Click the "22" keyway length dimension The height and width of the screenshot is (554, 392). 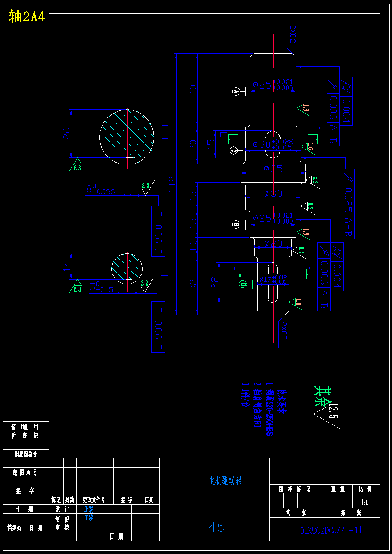[x=215, y=282]
